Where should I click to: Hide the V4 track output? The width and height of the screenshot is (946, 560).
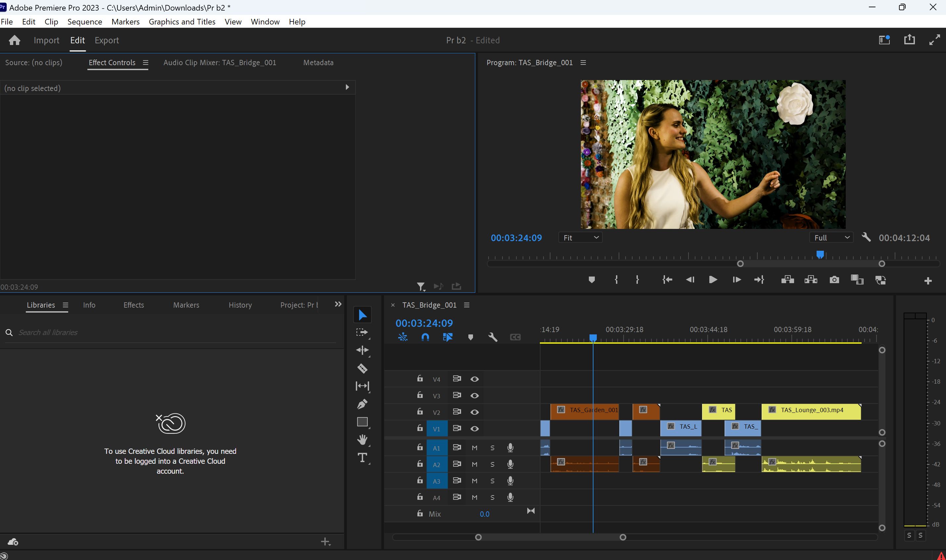point(475,379)
